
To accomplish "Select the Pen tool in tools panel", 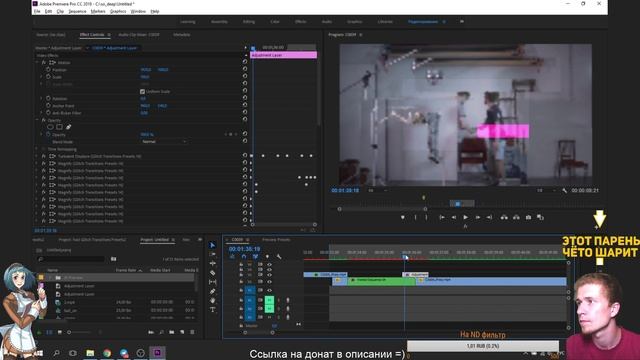I will point(212,291).
